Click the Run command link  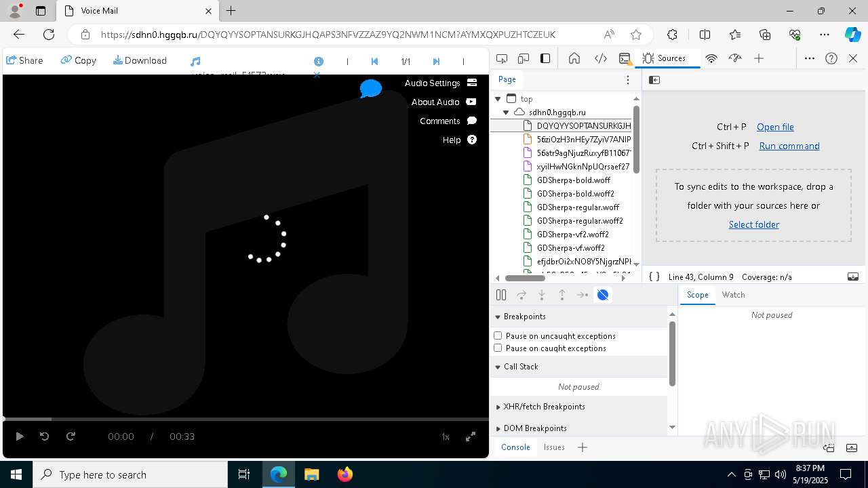pos(789,146)
